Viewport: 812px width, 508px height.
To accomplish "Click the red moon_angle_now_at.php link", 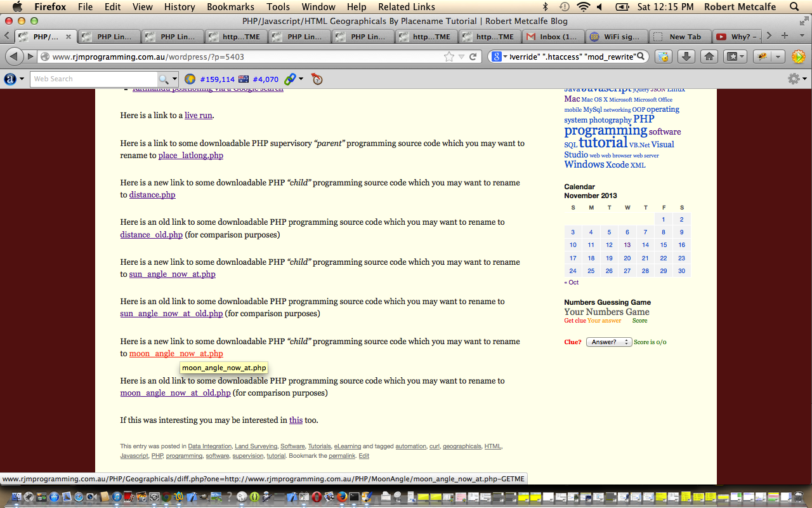I will click(176, 354).
